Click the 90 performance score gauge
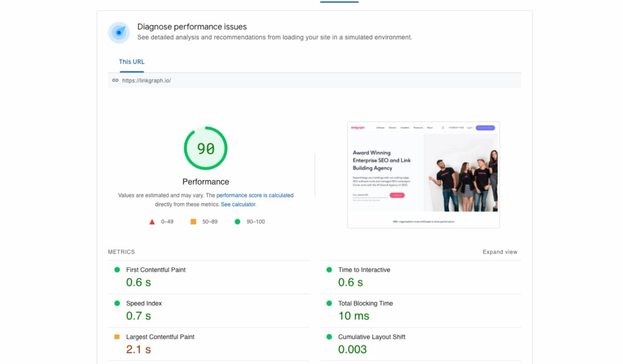The height and width of the screenshot is (364, 623). click(x=206, y=148)
